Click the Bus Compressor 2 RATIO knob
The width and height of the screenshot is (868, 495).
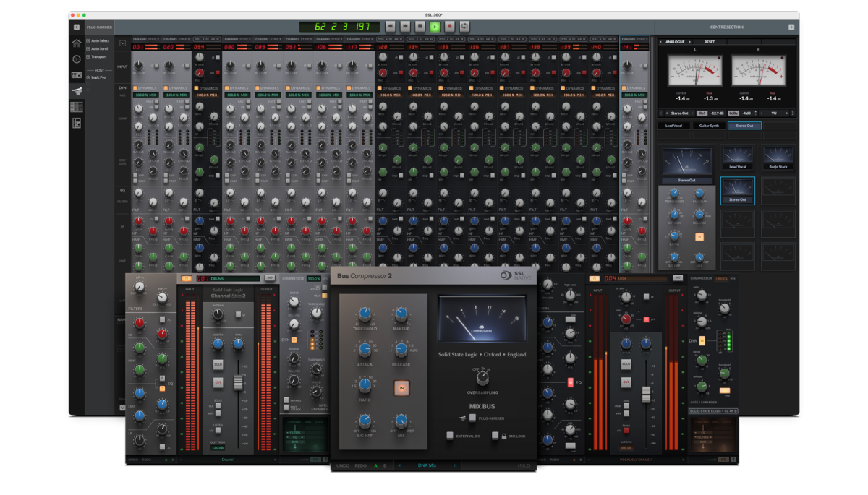click(365, 385)
